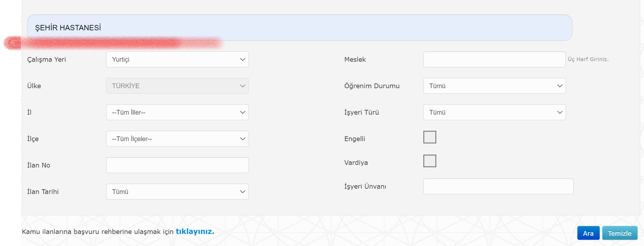Click the ŞEHİR HASTANESİ search box
The height and width of the screenshot is (246, 644).
(300, 28)
